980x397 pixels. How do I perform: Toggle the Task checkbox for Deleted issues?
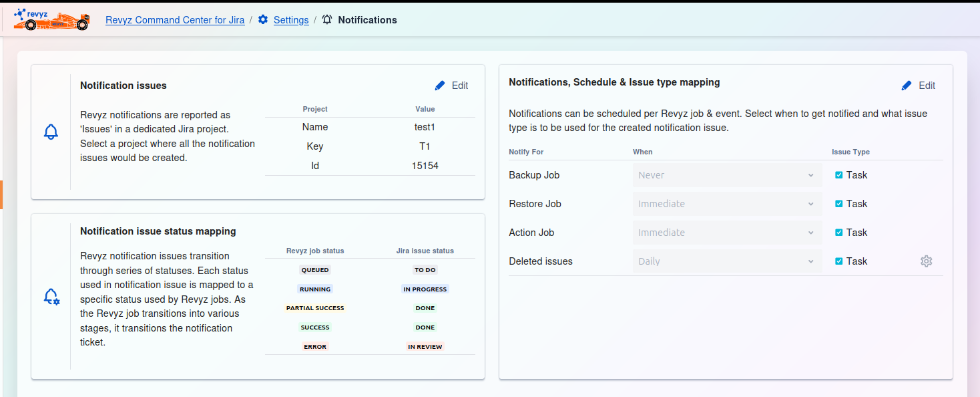pyautogui.click(x=839, y=261)
